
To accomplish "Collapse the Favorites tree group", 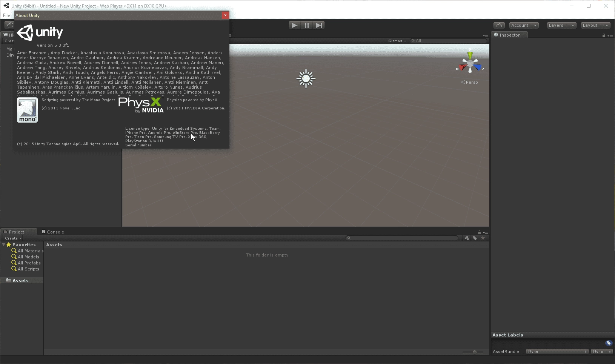I will point(3,245).
